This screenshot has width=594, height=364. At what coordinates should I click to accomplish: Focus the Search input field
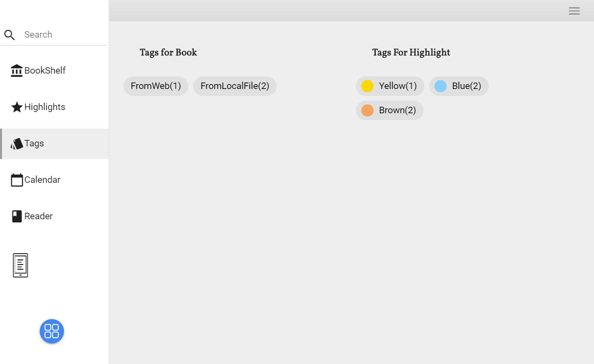tap(63, 35)
